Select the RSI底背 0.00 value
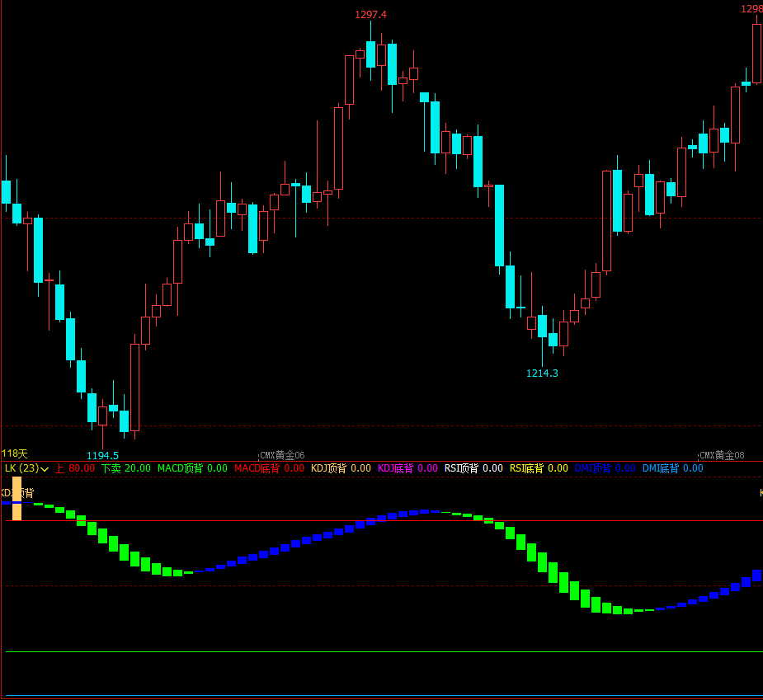Viewport: 763px width, 700px height. point(539,468)
